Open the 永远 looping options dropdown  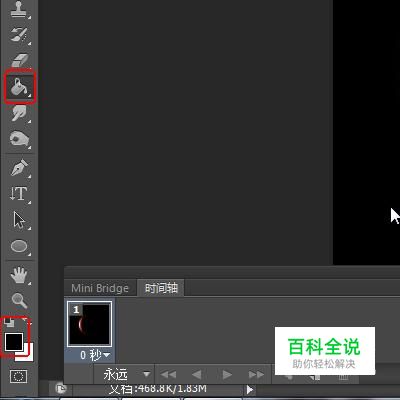[x=127, y=374]
